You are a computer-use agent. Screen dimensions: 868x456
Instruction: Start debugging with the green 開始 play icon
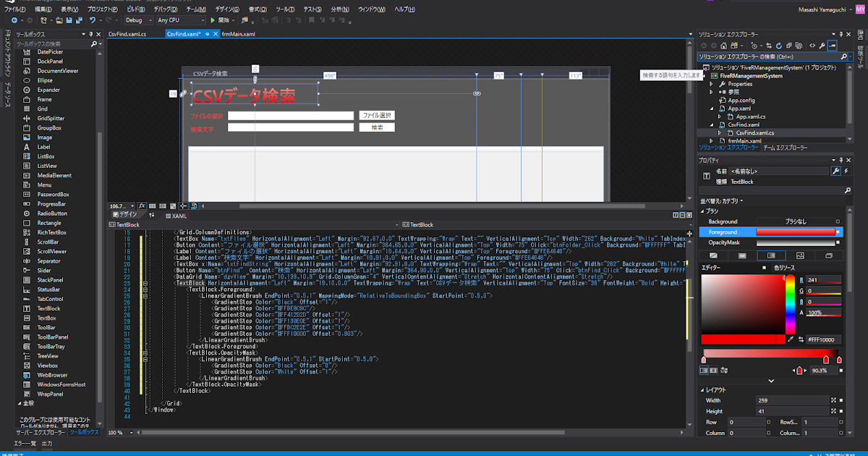(212, 20)
